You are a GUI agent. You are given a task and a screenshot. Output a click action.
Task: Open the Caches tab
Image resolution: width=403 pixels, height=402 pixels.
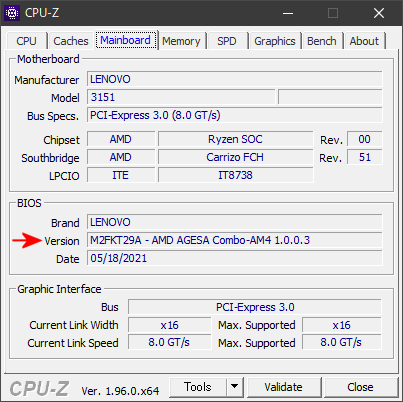[71, 41]
